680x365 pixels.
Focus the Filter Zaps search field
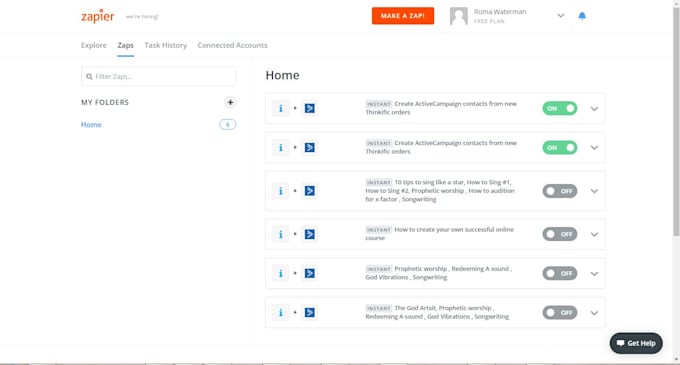tap(159, 76)
